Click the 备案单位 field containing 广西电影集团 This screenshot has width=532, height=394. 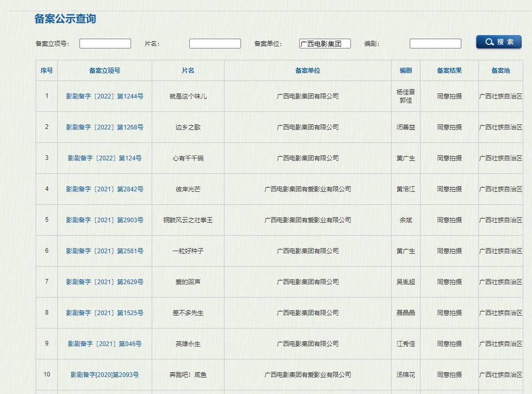pyautogui.click(x=325, y=43)
